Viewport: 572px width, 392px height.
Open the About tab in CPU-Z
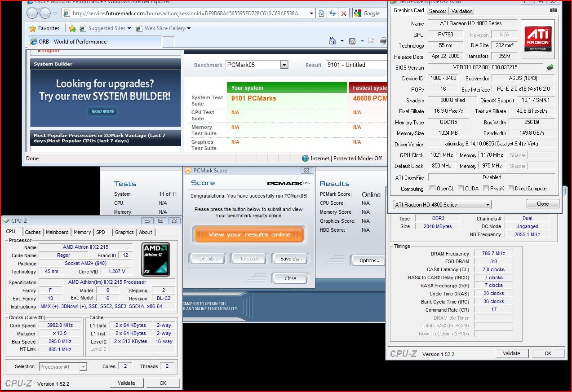pos(146,232)
